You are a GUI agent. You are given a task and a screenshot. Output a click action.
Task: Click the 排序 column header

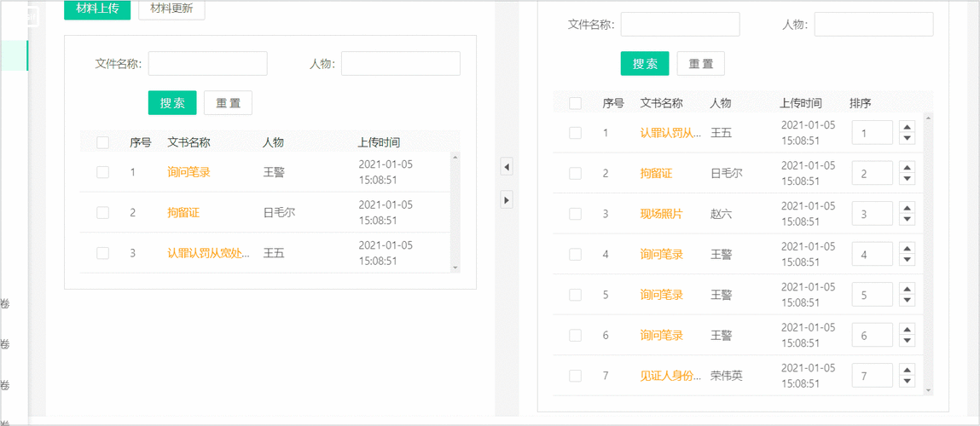860,103
